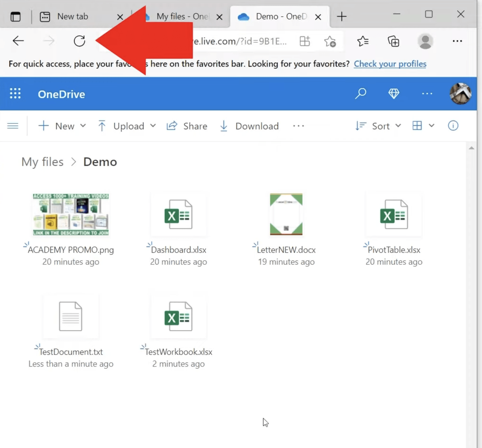Select the Dashboard.xlsx file name

[x=179, y=250]
